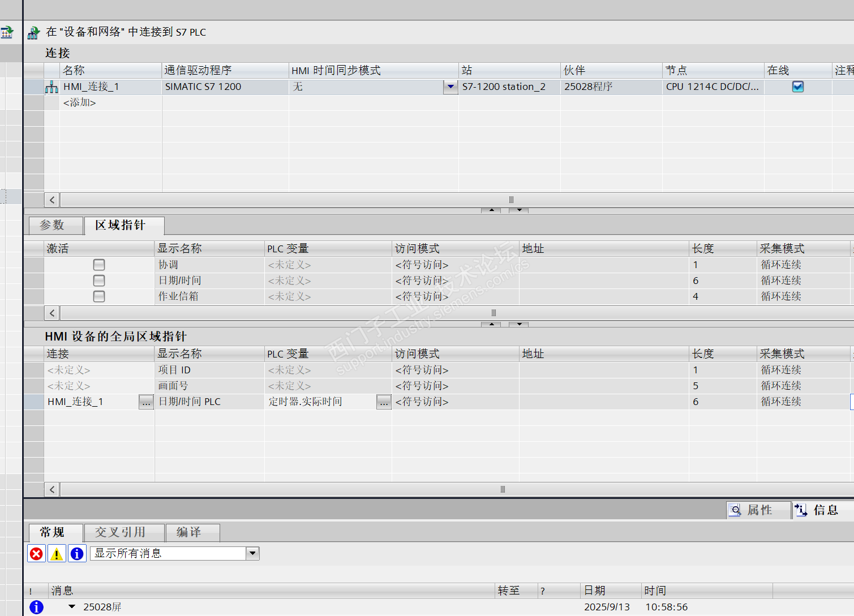The height and width of the screenshot is (616, 854).
Task: Click the 转至 column header in messages
Action: tap(516, 591)
